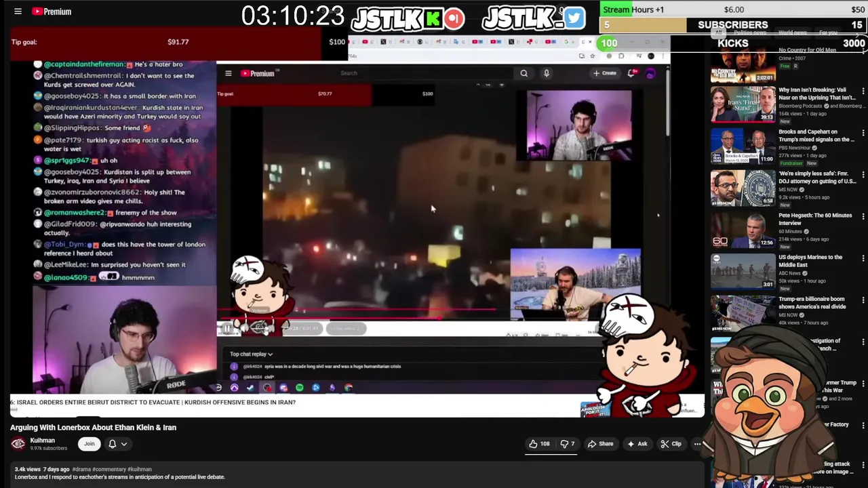Viewport: 868px width, 488px height.
Task: Click YouTube Premium logo in streamed page
Action: click(258, 73)
